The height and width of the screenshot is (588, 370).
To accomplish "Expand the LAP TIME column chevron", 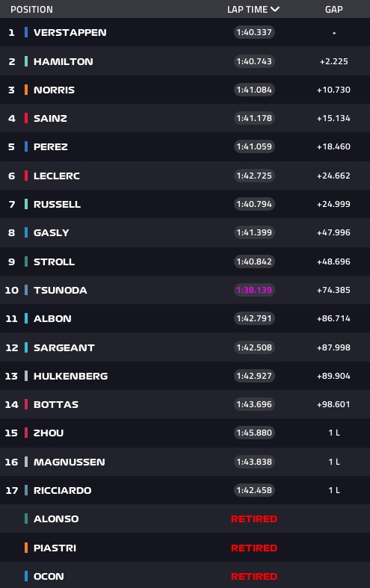I will [275, 9].
